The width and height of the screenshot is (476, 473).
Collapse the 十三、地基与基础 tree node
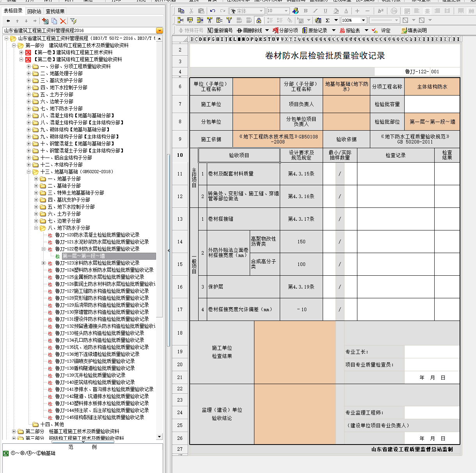28,172
